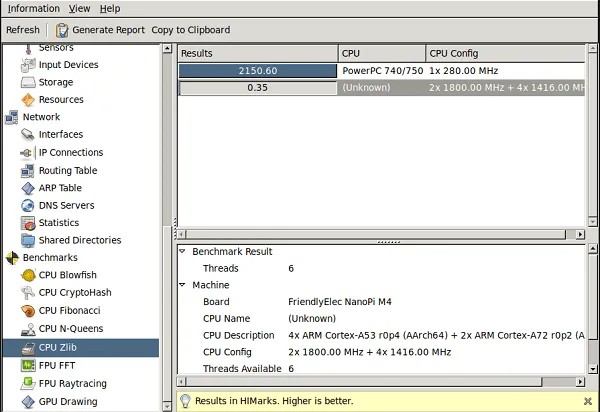Click results list scroll down arrow
The height and width of the screenshot is (412, 600).
click(x=592, y=221)
